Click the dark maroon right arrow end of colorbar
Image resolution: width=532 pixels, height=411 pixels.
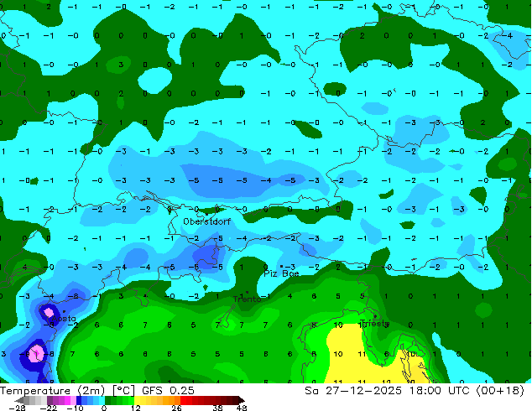(x=241, y=400)
